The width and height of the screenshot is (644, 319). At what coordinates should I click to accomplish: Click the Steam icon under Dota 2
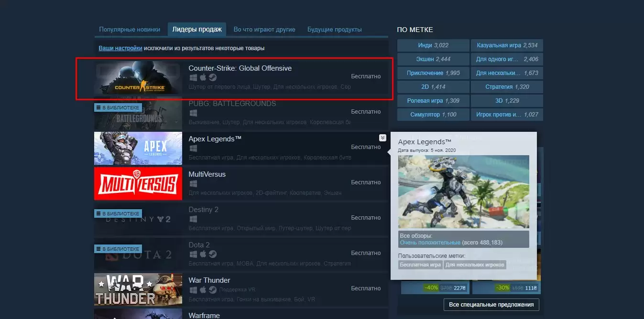tap(212, 255)
